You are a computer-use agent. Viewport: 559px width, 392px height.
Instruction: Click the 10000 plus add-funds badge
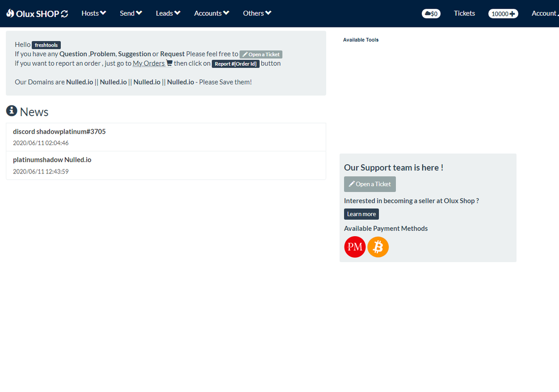[x=503, y=14]
